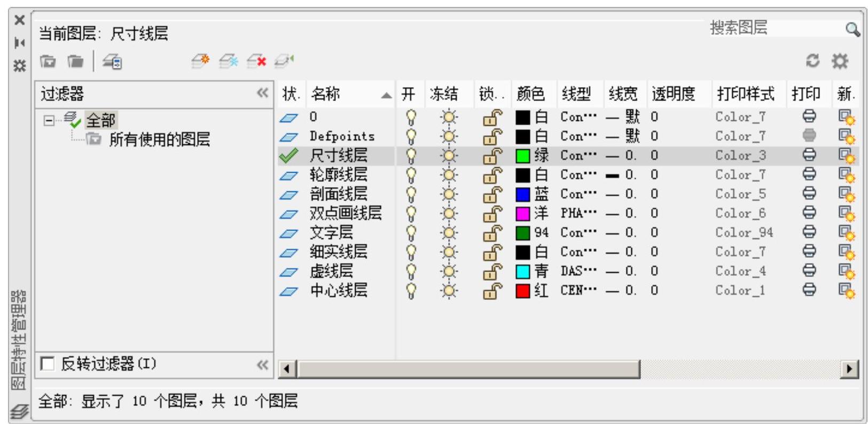Viewport: 868px width, 424px height.
Task: Select 所有使用的图层 filter
Action: [x=159, y=140]
